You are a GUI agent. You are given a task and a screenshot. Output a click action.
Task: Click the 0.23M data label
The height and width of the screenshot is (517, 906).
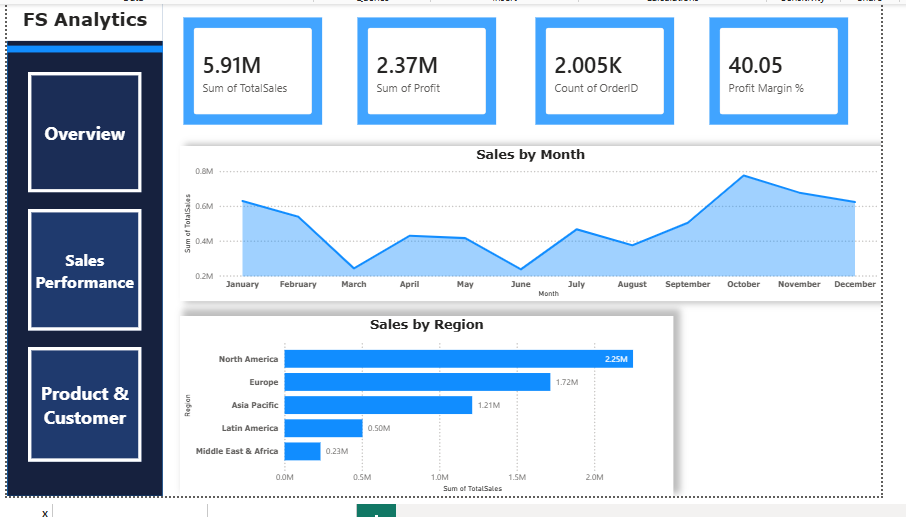click(337, 451)
